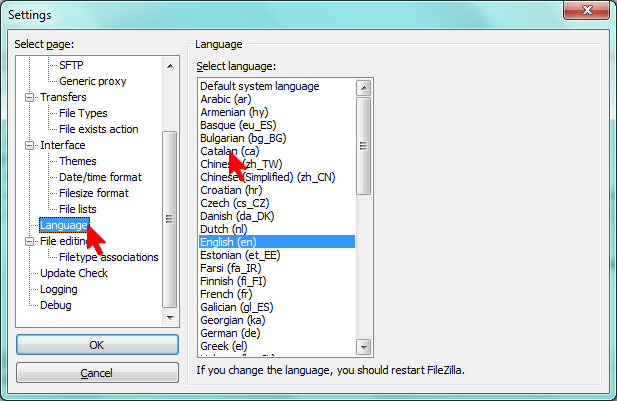Click OK to save settings
Image resolution: width=617 pixels, height=401 pixels.
[97, 345]
